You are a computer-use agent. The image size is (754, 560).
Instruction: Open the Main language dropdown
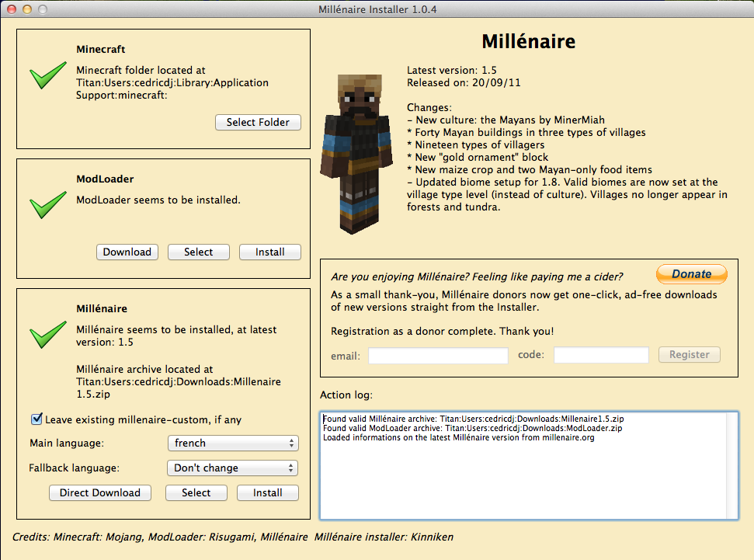[233, 443]
